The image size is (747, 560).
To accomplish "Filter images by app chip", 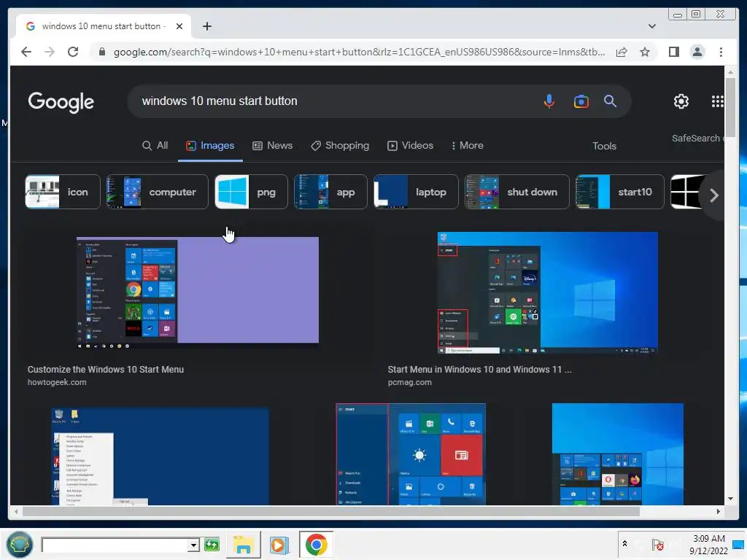I will (330, 192).
